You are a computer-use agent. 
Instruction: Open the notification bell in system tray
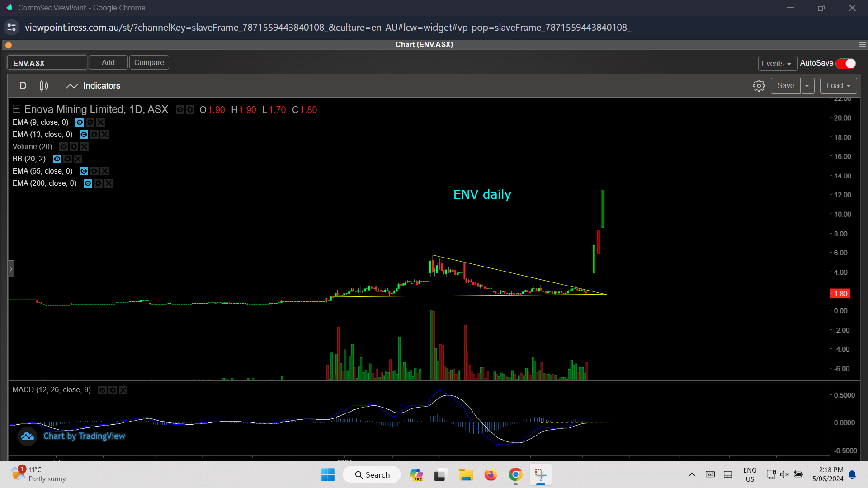tap(852, 474)
